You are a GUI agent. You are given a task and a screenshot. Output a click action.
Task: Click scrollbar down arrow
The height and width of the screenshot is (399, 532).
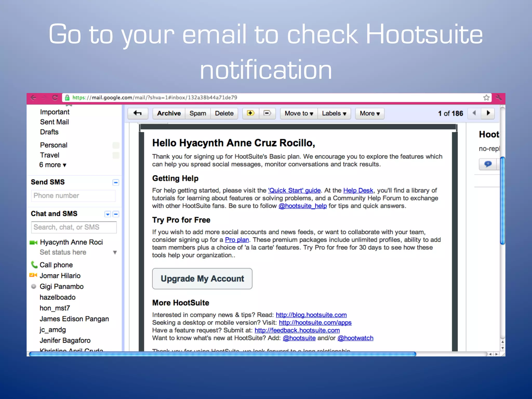click(x=502, y=348)
